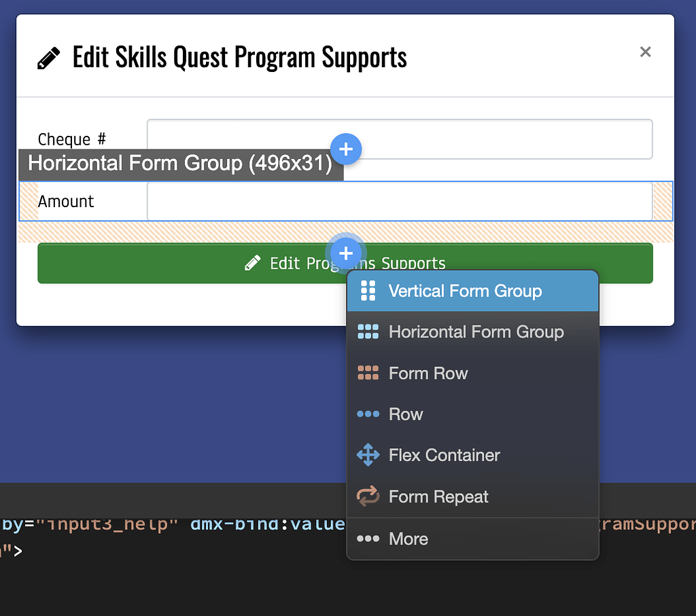
Task: Dismiss the dialog with the X
Action: pyautogui.click(x=645, y=52)
